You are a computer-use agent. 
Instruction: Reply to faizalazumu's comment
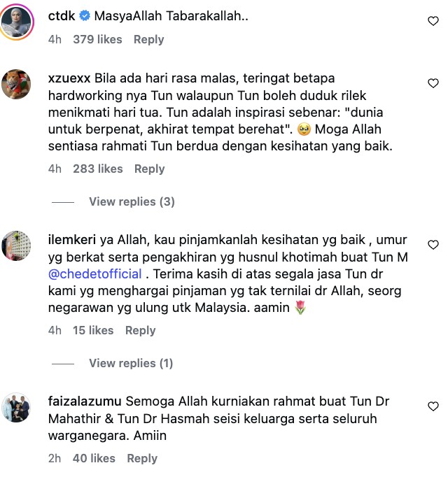click(142, 458)
